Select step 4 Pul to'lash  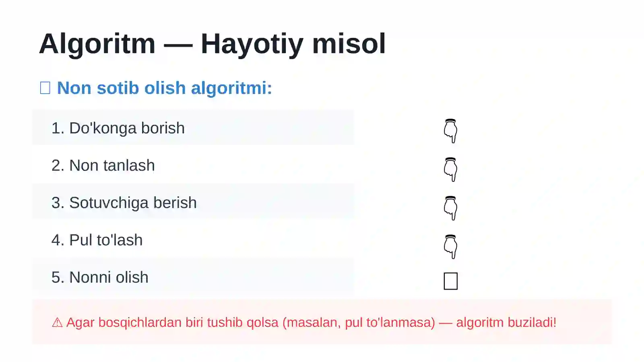pyautogui.click(x=193, y=240)
